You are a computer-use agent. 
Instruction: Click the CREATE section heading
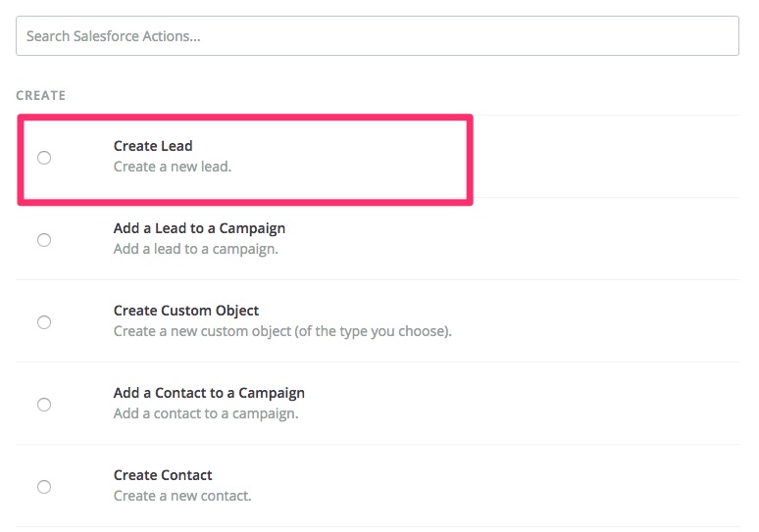pyautogui.click(x=40, y=95)
